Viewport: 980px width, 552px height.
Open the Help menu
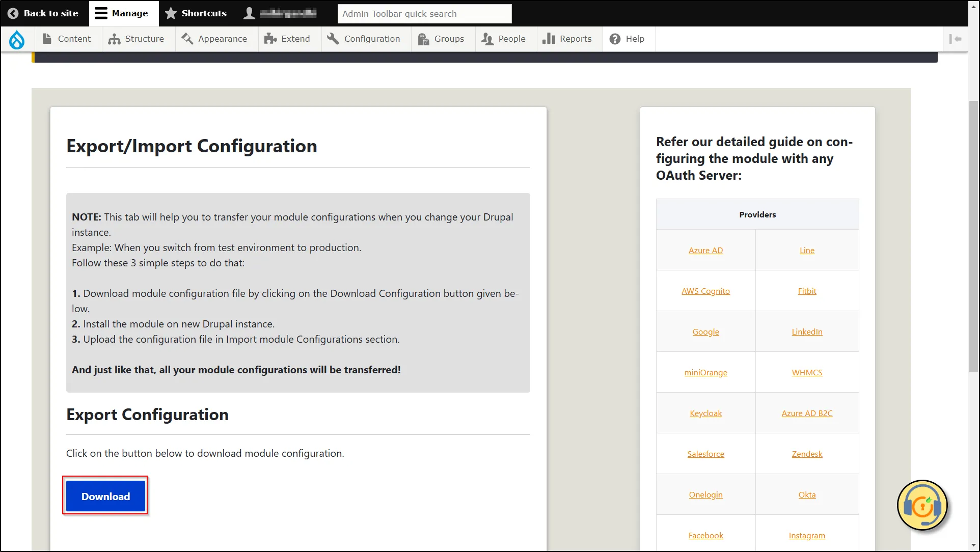pos(628,38)
